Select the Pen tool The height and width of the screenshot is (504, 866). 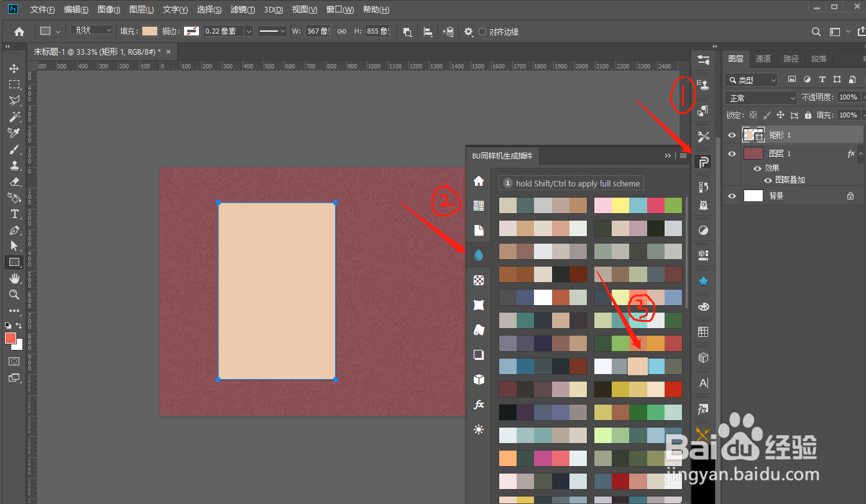click(x=14, y=230)
